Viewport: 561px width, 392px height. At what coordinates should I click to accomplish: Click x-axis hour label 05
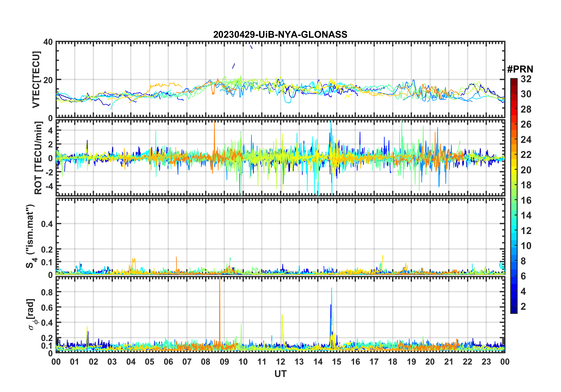(150, 362)
